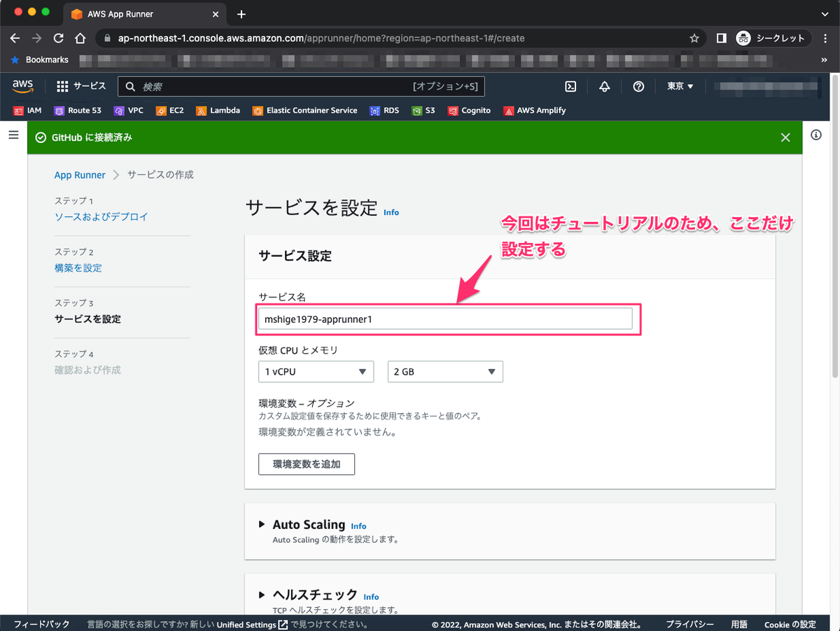Open Info link next to Auto Scaling

coord(358,526)
